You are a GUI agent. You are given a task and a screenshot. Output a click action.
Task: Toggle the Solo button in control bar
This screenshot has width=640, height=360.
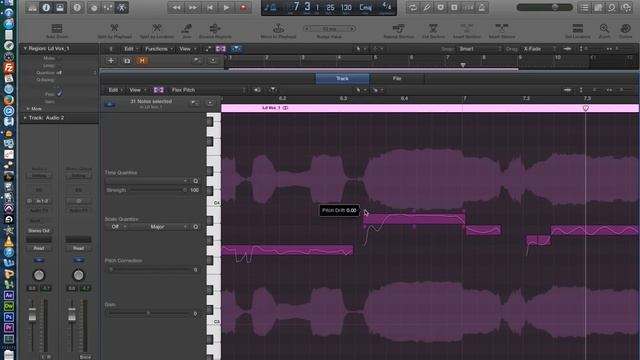tap(454, 7)
